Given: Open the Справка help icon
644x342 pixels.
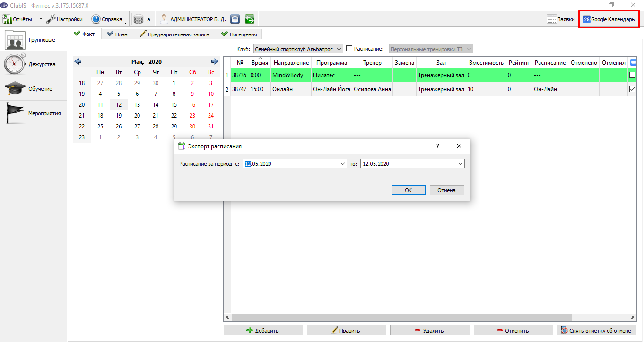Looking at the screenshot, I should 96,19.
